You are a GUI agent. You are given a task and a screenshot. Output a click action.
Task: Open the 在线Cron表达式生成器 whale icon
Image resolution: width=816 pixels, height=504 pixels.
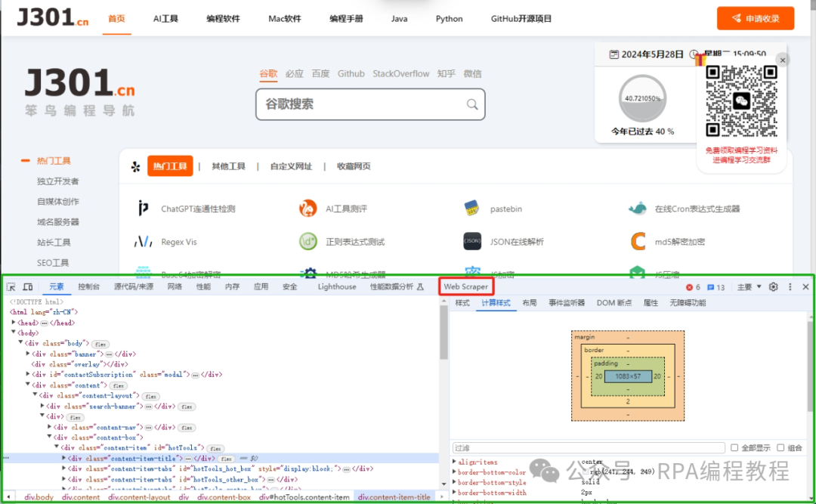coord(638,209)
